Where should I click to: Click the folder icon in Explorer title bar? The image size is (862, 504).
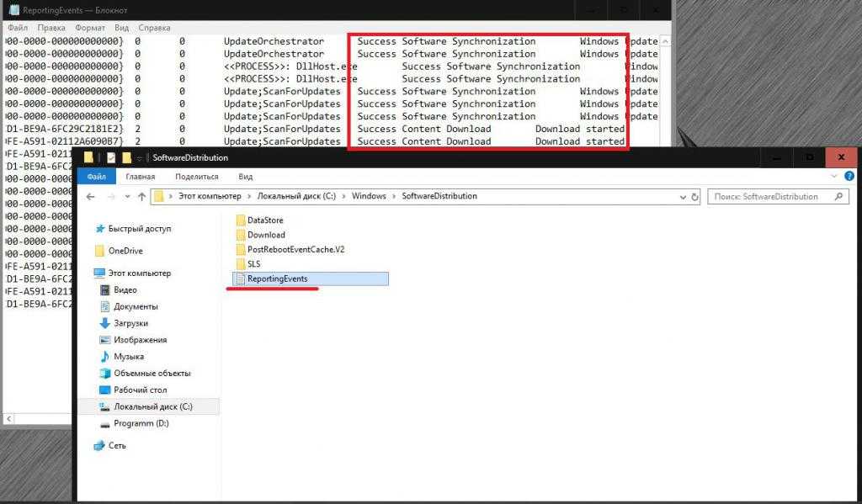pyautogui.click(x=88, y=157)
